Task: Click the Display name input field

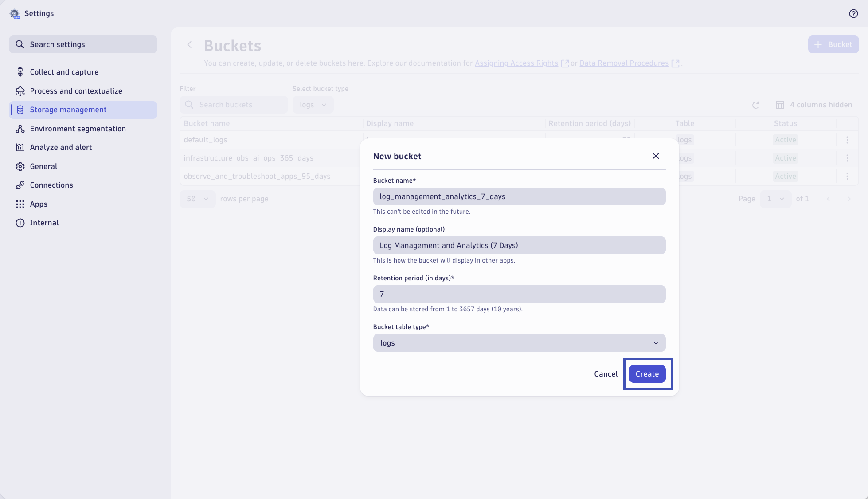Action: pos(519,245)
